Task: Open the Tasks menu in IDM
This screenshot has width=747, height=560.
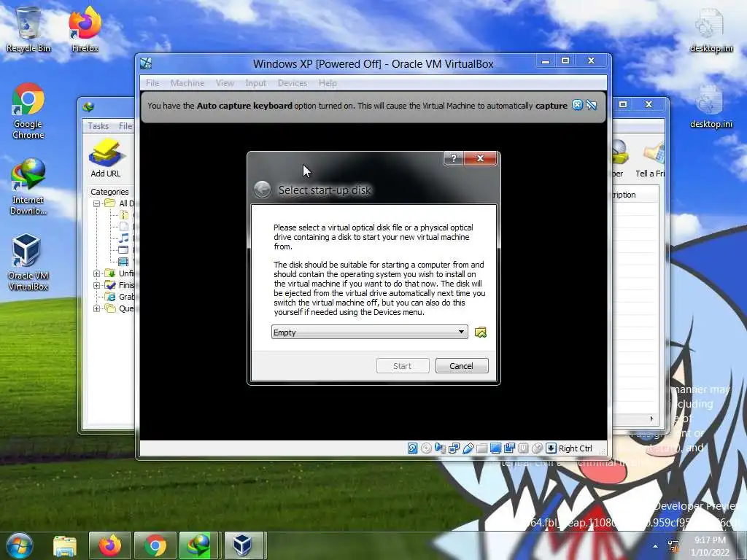Action: click(98, 125)
